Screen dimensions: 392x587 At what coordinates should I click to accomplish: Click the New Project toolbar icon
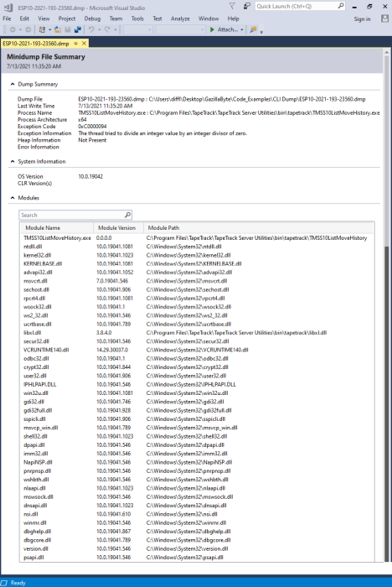click(42, 29)
